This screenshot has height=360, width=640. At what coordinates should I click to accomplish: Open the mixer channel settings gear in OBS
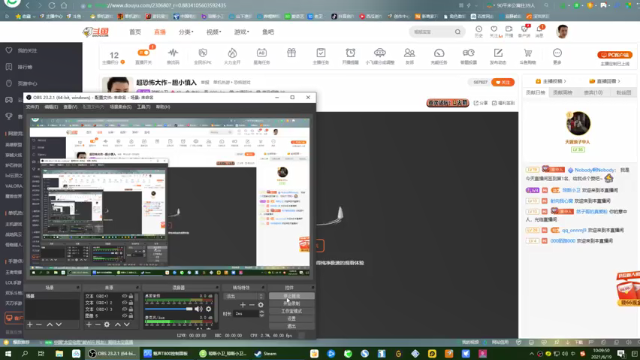coord(208,309)
